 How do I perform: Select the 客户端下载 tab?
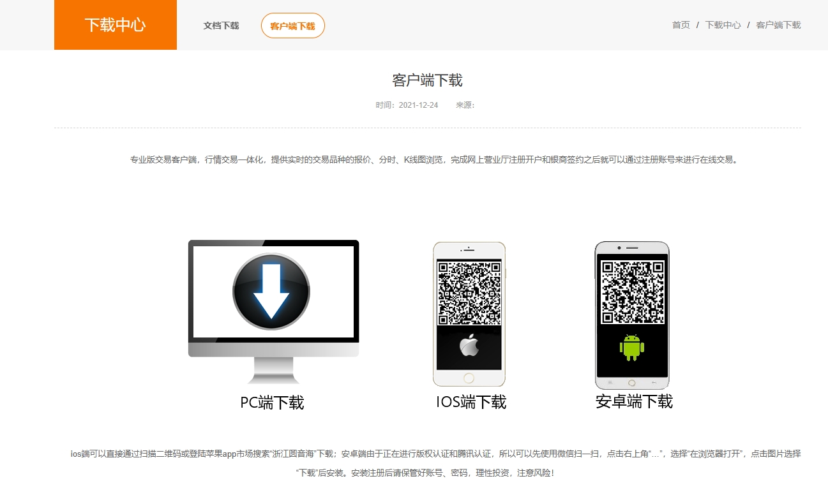tap(293, 26)
